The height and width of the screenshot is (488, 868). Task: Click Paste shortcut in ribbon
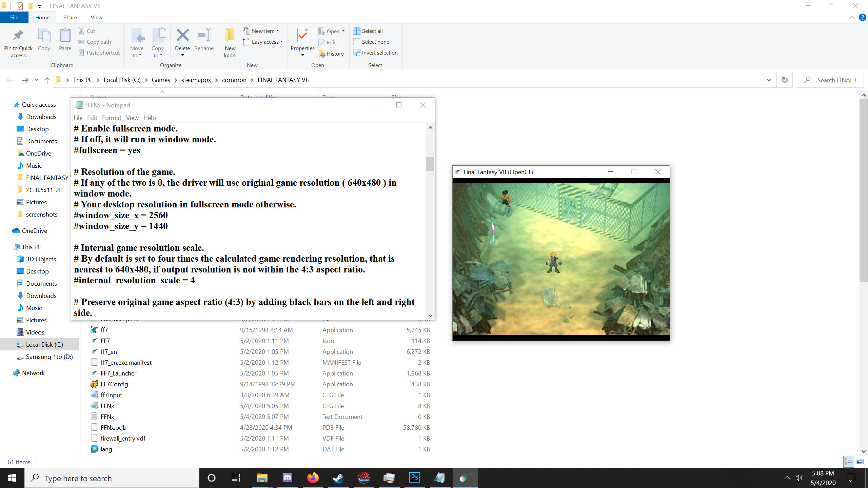click(99, 53)
